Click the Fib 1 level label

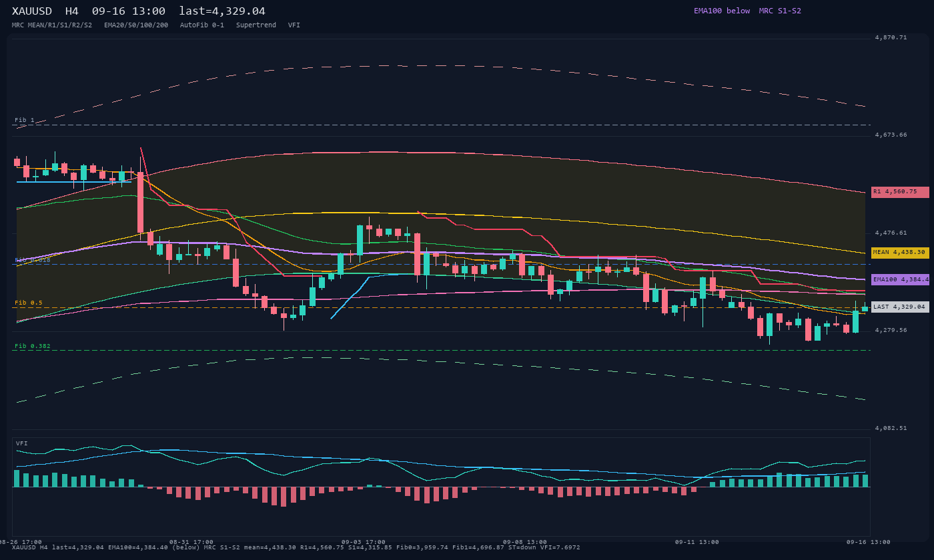tap(25, 120)
